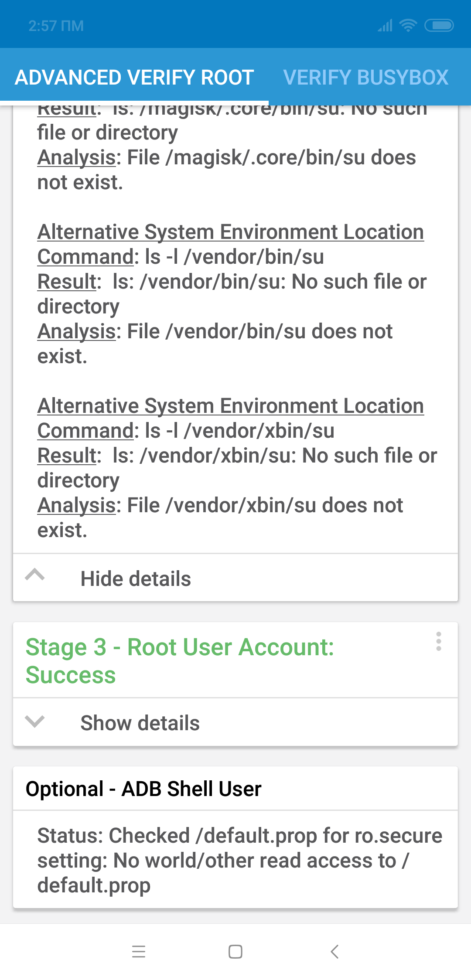Click the Hide details label
The width and height of the screenshot is (471, 980).
pos(136,579)
